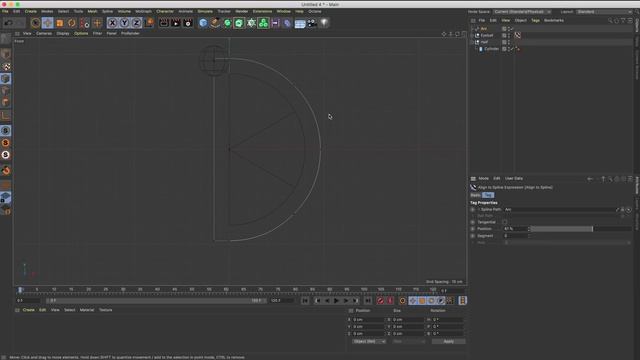
Task: Activate the Rotate tool icon
Action: point(72,23)
